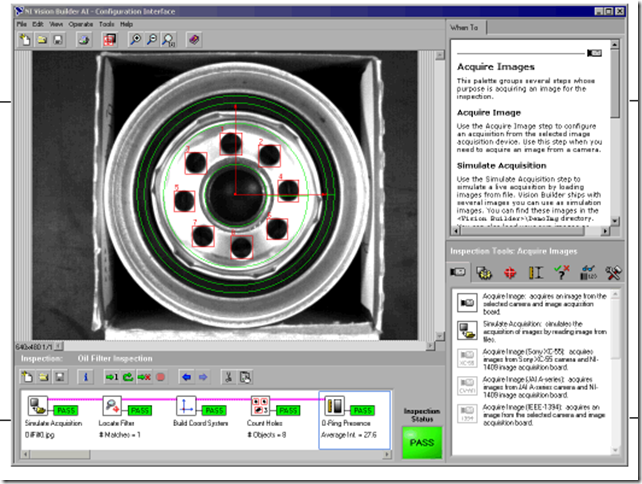Select the Build Coord System step icon
The height and width of the screenshot is (484, 642).
point(186,405)
